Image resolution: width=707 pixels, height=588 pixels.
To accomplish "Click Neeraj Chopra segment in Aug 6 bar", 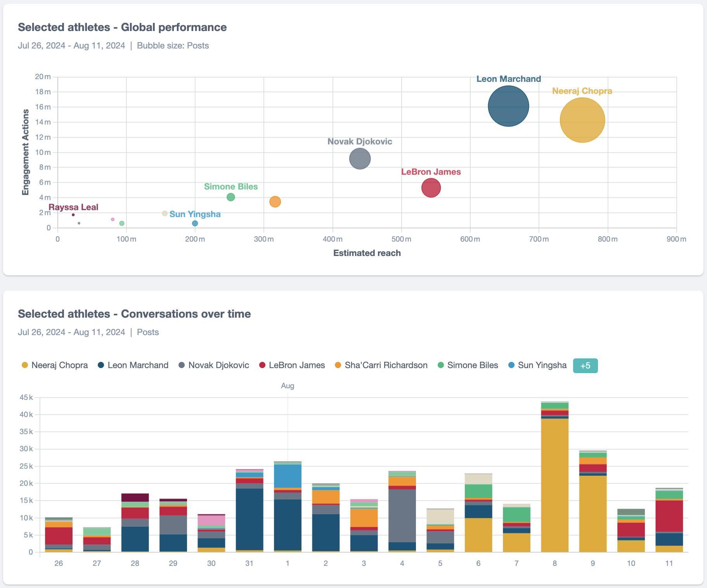I will pos(478,535).
